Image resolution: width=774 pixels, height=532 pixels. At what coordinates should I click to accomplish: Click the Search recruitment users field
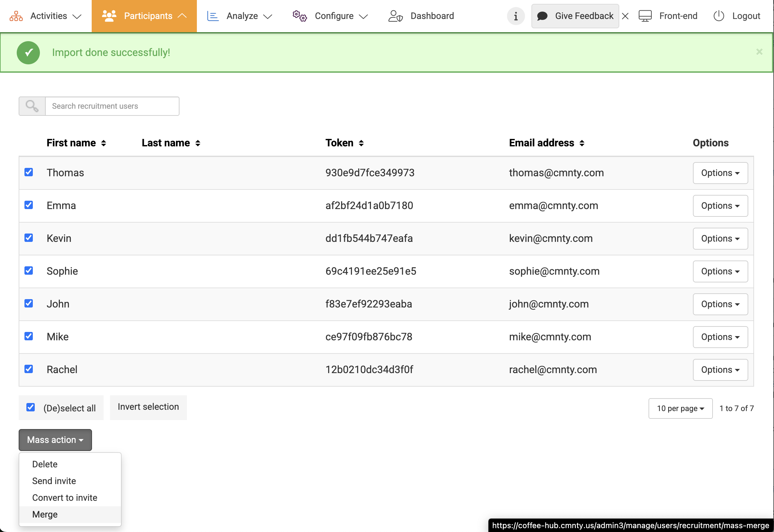click(x=112, y=106)
